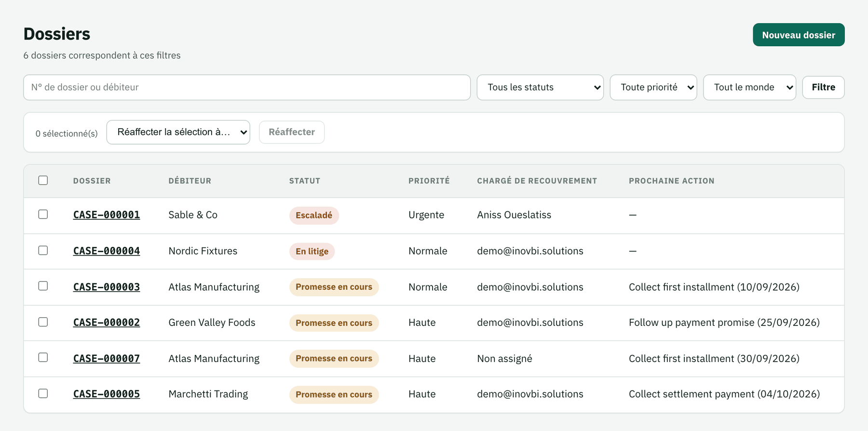Screen dimensions: 868x431
Task: Click debtor name 'Nordic Fixtures'
Action: (203, 251)
